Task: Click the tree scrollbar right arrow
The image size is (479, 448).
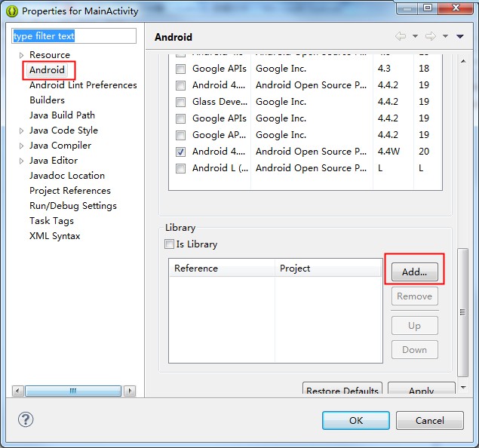Action: [130, 391]
